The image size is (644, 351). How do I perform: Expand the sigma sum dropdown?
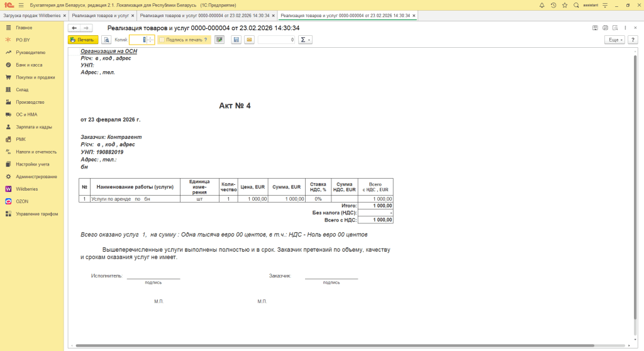tap(305, 40)
